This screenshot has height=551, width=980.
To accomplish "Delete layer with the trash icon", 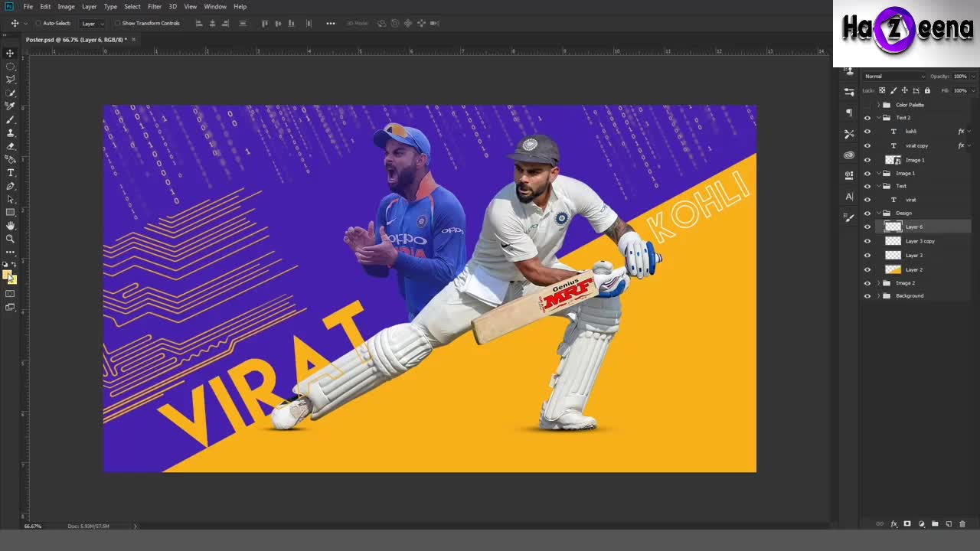I will (x=962, y=524).
